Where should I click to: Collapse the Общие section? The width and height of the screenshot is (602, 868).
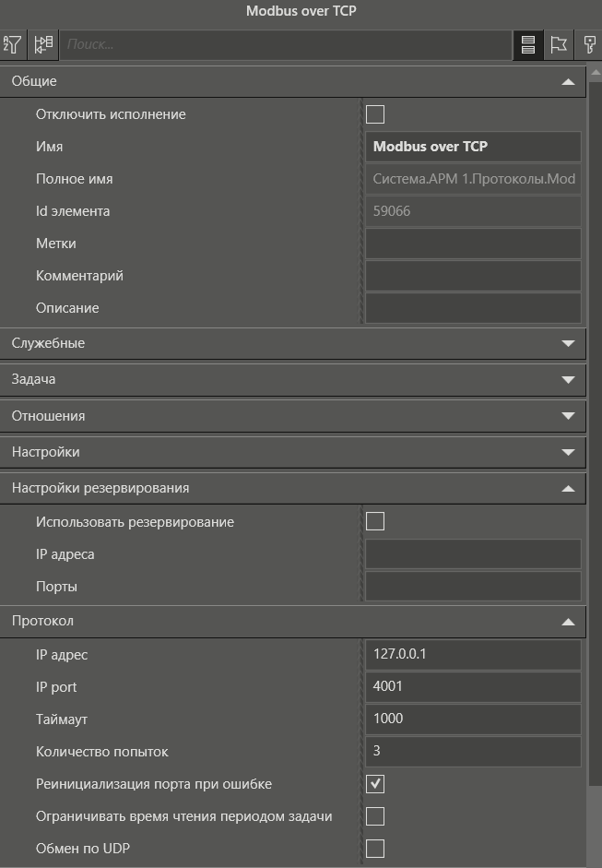coord(572,81)
